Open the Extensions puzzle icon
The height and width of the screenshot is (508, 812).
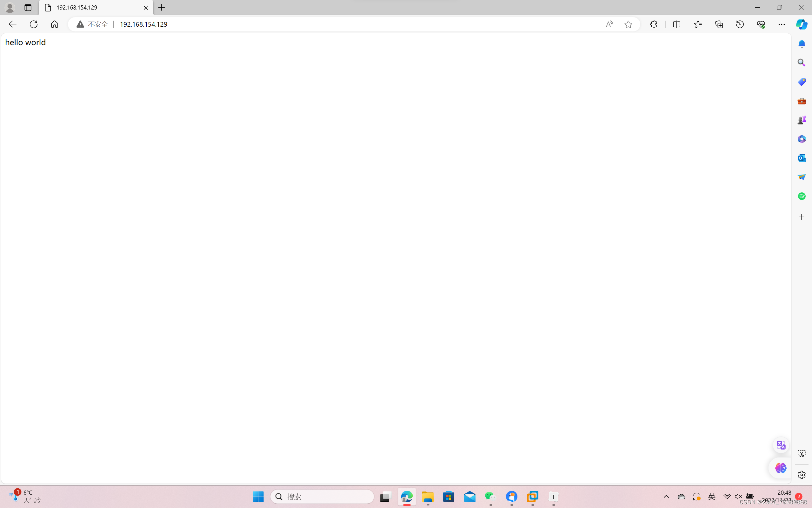tap(654, 24)
